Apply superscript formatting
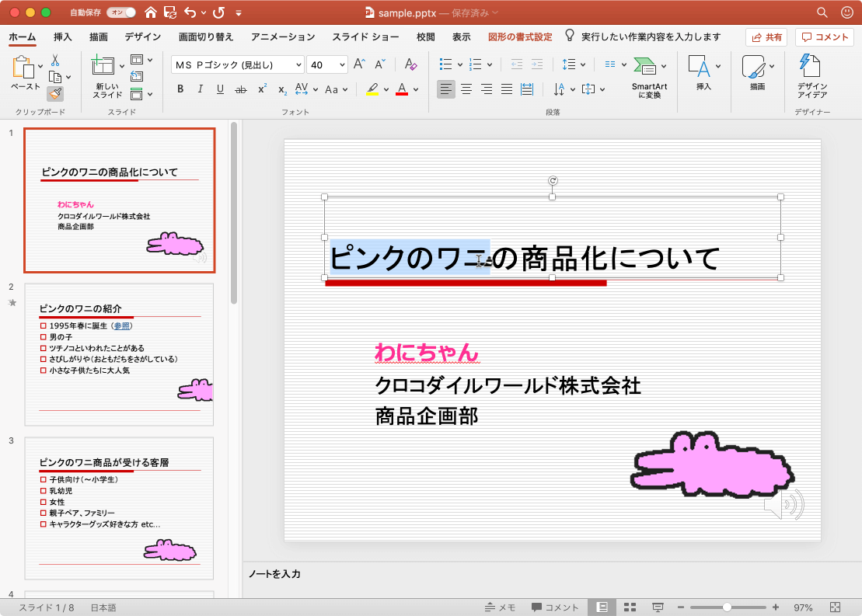Screen dimensions: 862x616 point(262,89)
